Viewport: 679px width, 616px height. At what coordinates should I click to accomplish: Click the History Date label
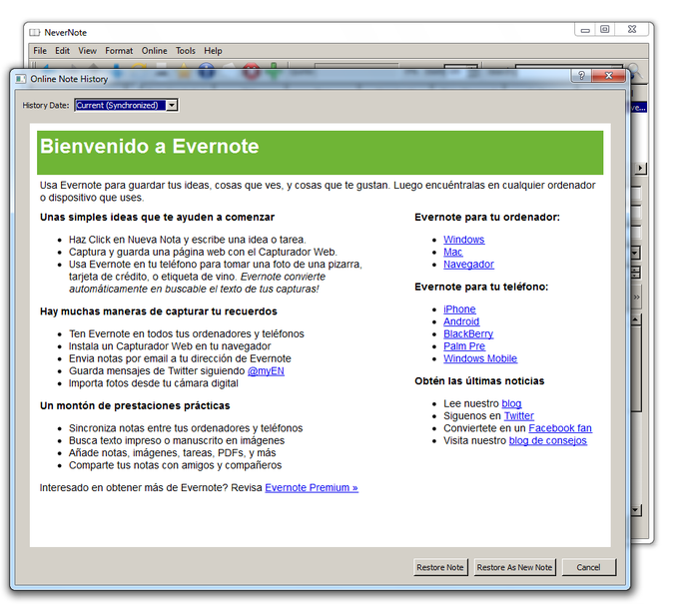(46, 105)
